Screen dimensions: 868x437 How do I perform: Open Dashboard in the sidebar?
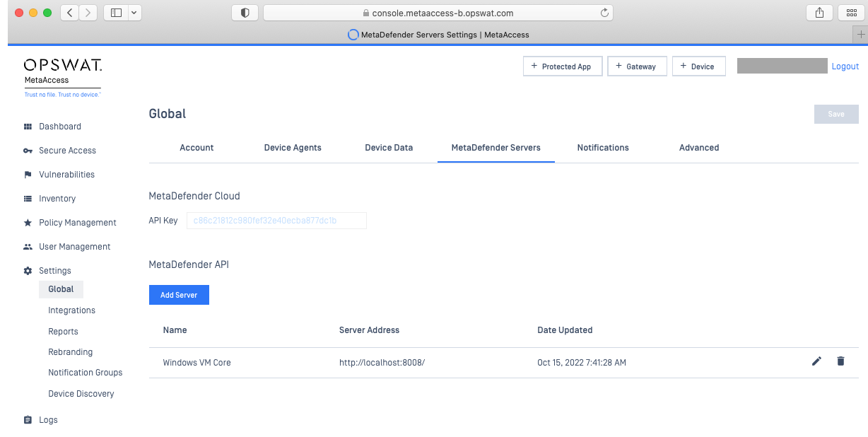(60, 127)
